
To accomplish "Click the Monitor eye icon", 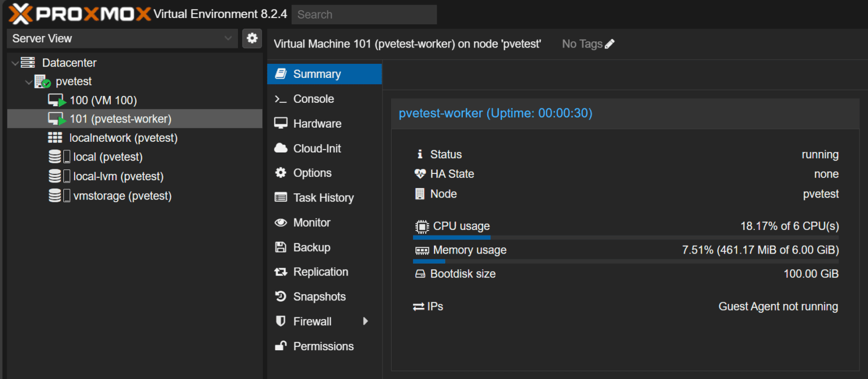I will (280, 223).
